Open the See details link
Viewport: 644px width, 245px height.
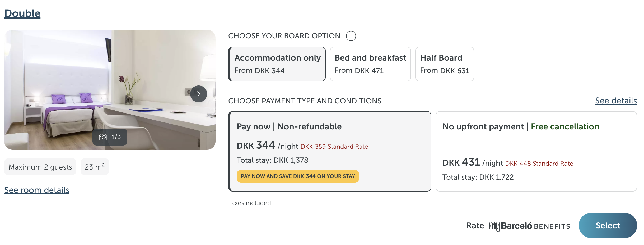pyautogui.click(x=616, y=101)
